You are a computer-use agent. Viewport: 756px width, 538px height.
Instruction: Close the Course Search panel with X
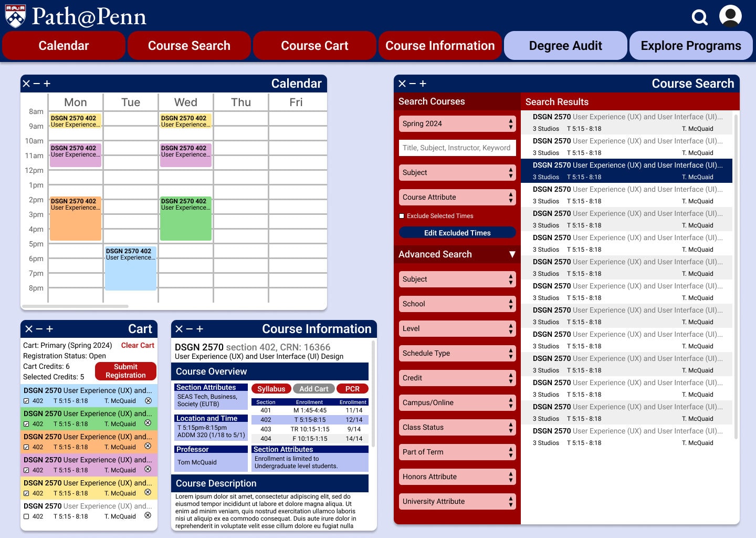[402, 84]
